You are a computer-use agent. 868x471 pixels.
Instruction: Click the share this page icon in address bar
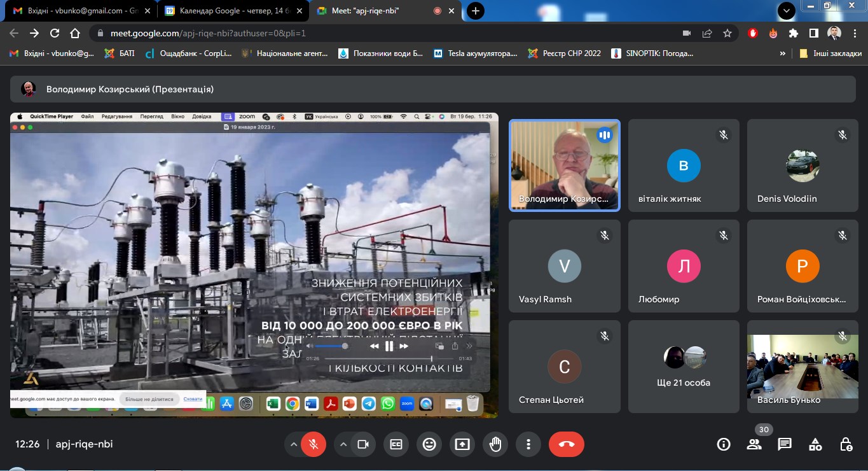tap(707, 33)
